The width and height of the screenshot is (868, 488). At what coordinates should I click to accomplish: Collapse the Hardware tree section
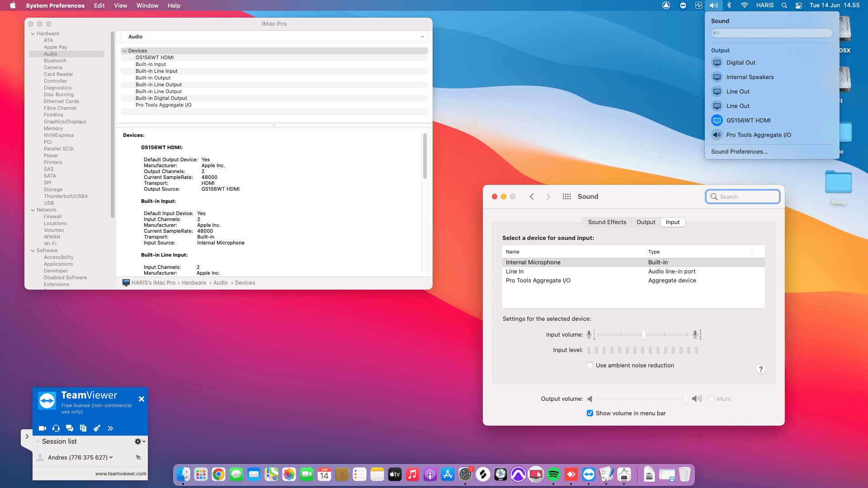(x=33, y=34)
